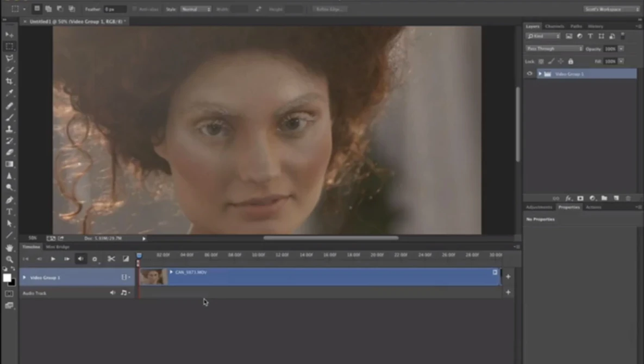Select the Eraser tool
The height and width of the screenshot is (364, 644).
pyautogui.click(x=9, y=152)
